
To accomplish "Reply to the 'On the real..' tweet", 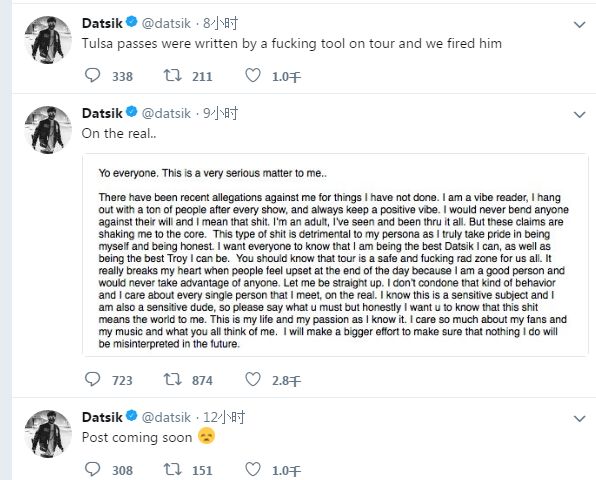I will pos(92,379).
